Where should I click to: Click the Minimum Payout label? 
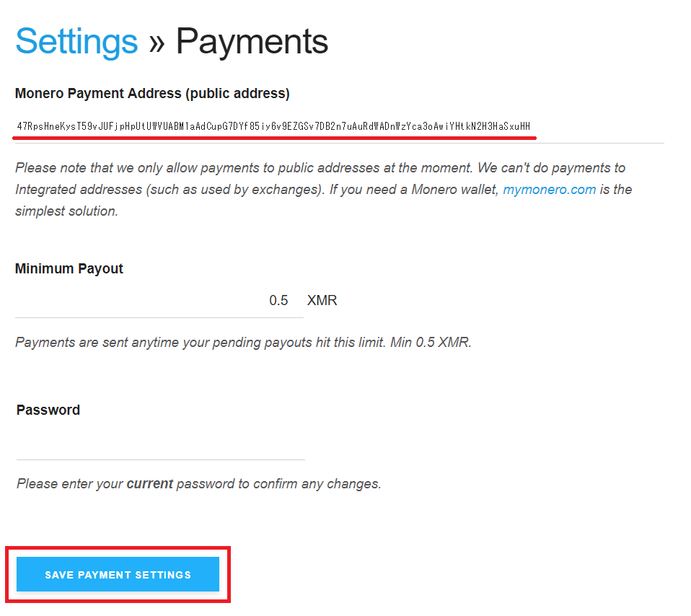69,269
